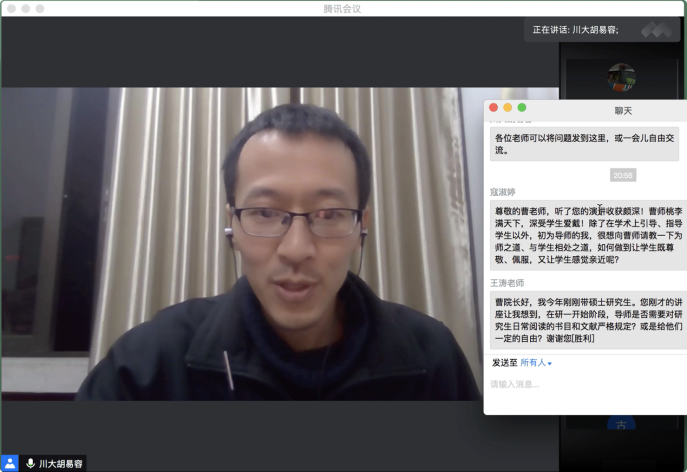Click the microphone icon beside 川大胡易容
This screenshot has width=687, height=472.
30,463
